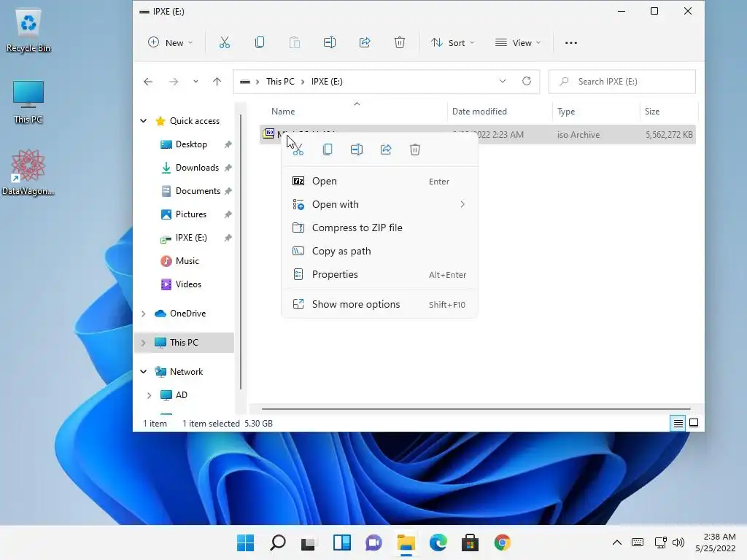Click Show more options
Image resolution: width=747 pixels, height=560 pixels.
coord(379,304)
